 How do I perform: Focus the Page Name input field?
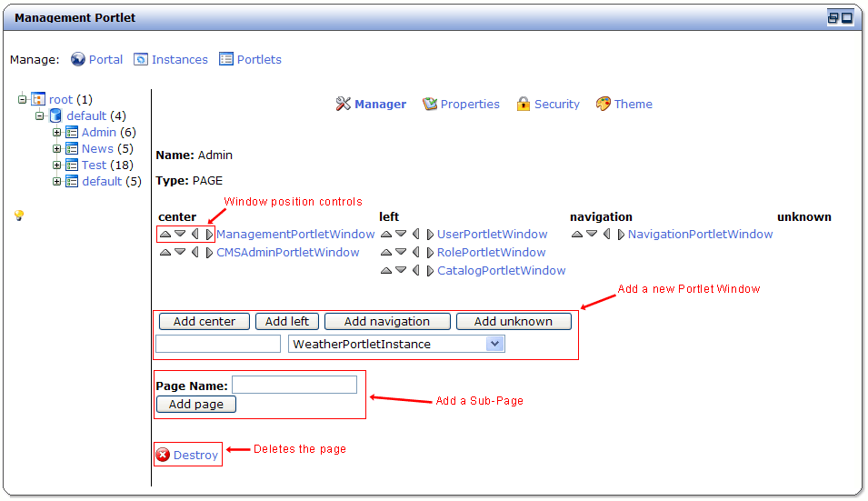[294, 386]
